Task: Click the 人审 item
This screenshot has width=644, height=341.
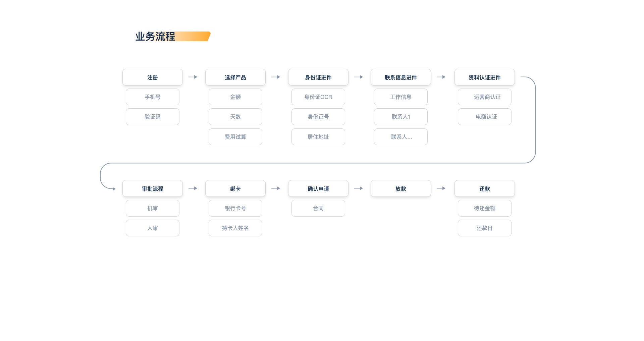Action: (x=153, y=228)
